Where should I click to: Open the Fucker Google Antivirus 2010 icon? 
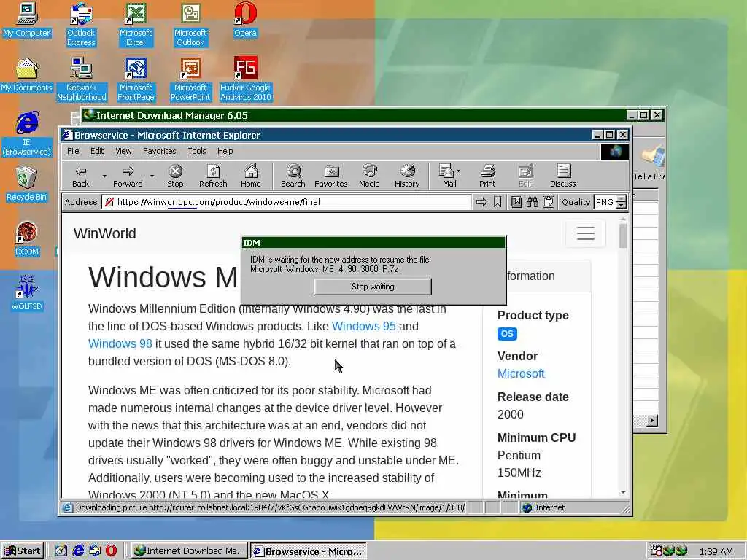tap(245, 79)
